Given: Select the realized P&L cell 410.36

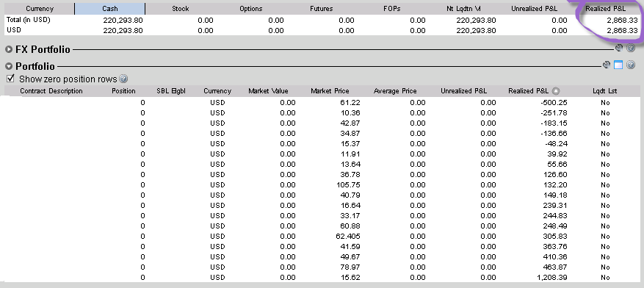Looking at the screenshot, I should [556, 256].
